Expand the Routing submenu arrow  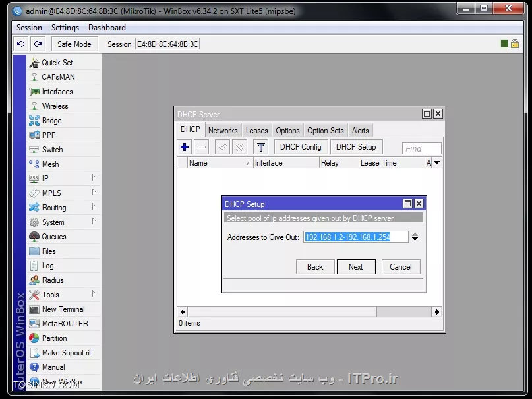tap(94, 207)
